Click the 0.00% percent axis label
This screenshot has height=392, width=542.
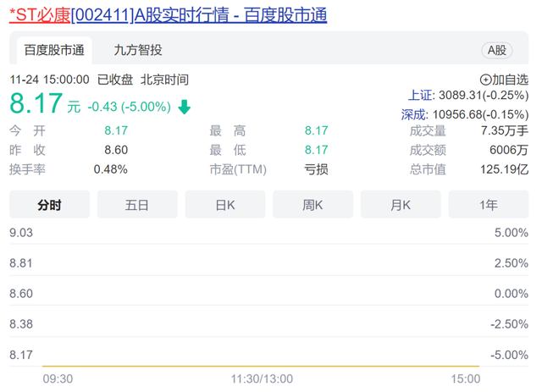coord(512,294)
